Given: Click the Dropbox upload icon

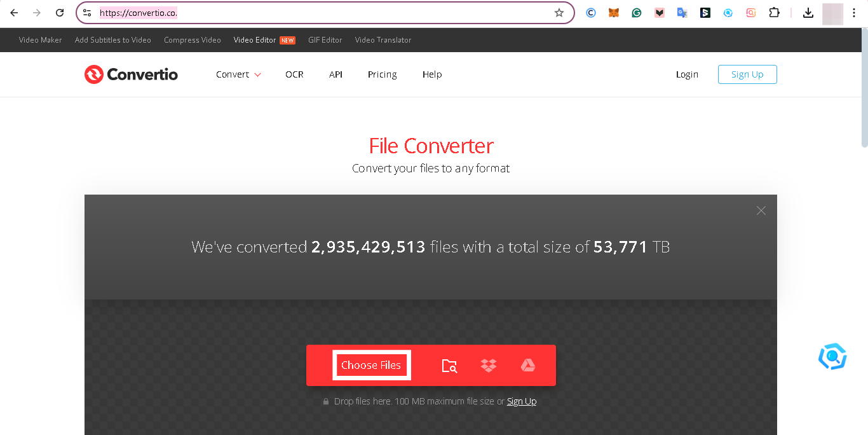Looking at the screenshot, I should pos(489,366).
